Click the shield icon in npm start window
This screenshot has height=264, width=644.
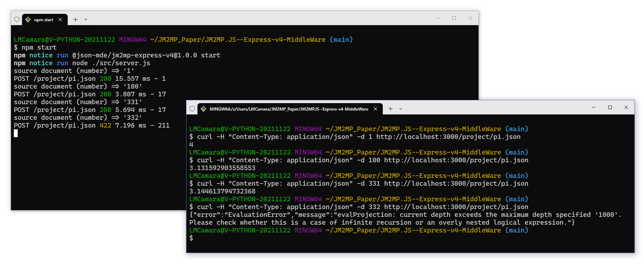[x=17, y=19]
